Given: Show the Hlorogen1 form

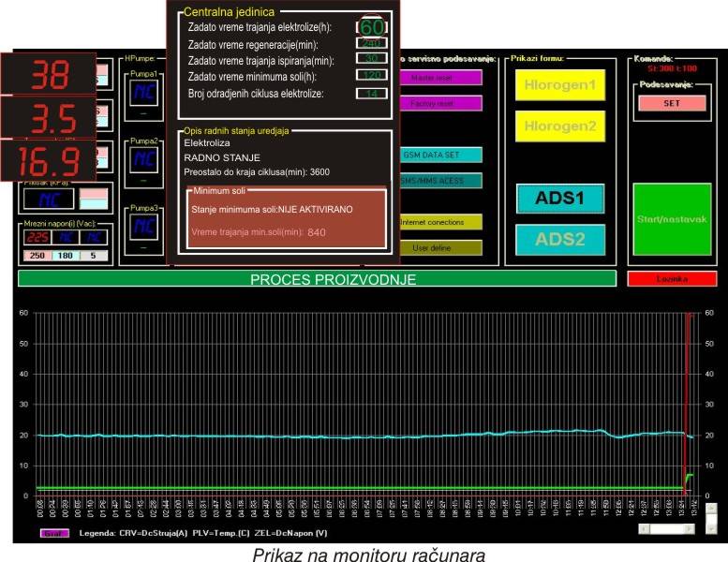Looking at the screenshot, I should pyautogui.click(x=559, y=86).
